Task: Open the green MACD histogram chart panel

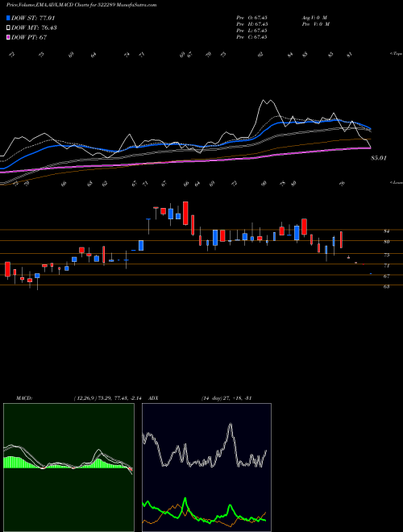Action: (x=69, y=468)
